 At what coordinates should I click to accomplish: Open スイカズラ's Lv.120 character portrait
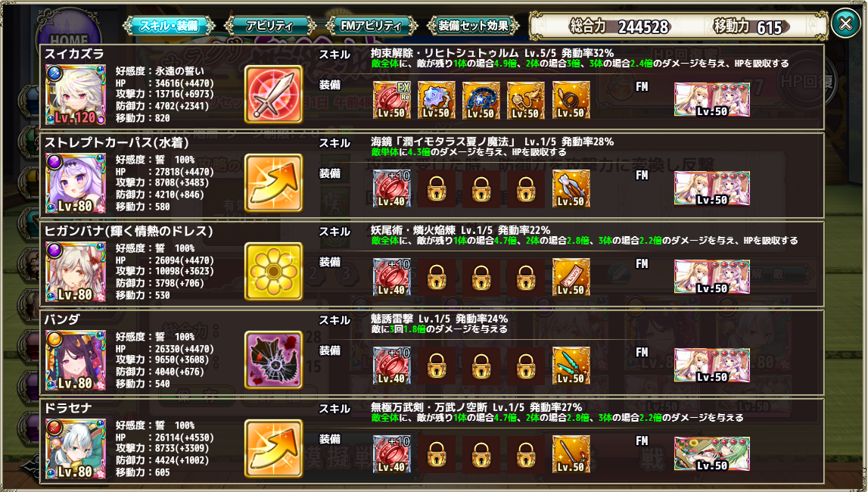pyautogui.click(x=76, y=95)
